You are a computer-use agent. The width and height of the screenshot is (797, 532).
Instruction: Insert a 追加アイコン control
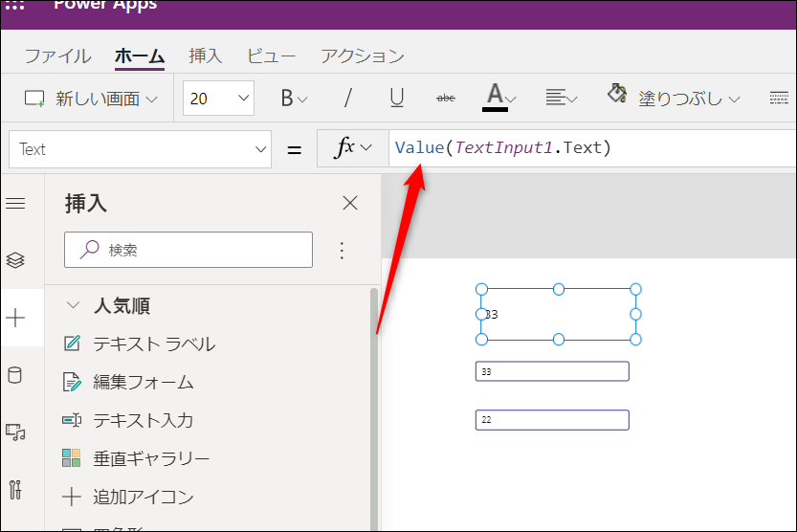tap(128, 497)
